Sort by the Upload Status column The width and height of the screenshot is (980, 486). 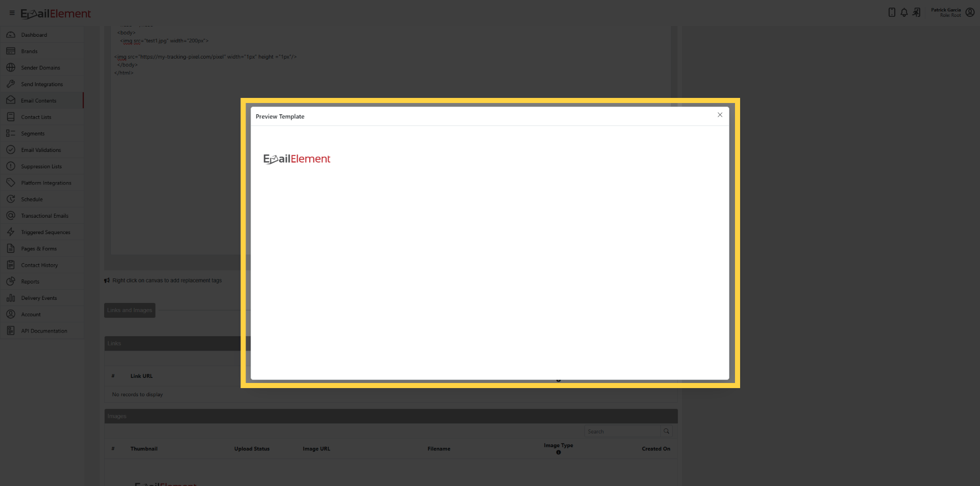pos(252,449)
